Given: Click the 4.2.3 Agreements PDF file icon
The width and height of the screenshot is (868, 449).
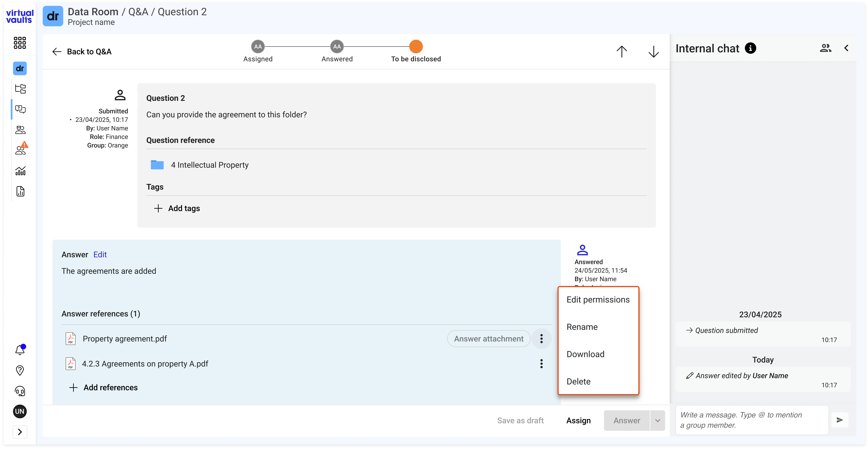Looking at the screenshot, I should (70, 364).
